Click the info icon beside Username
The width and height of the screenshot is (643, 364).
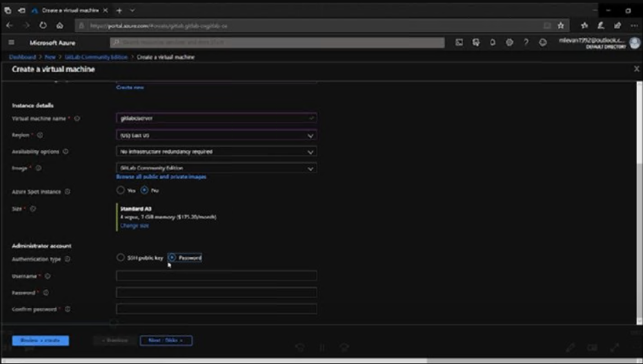48,276
